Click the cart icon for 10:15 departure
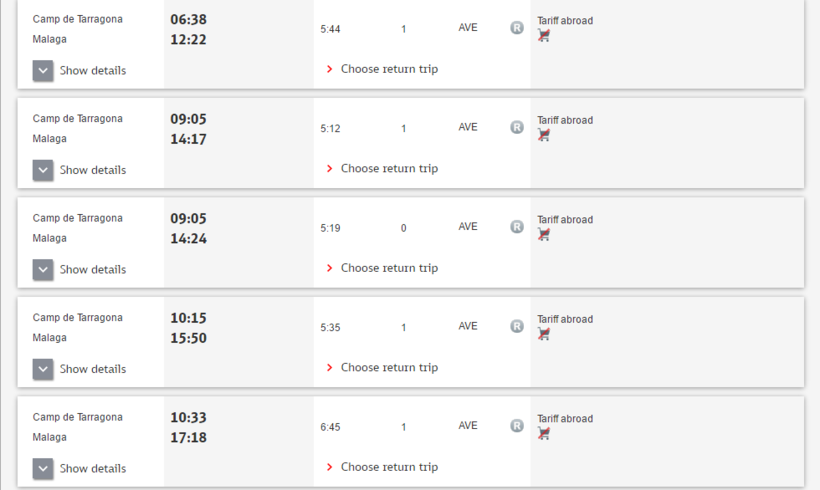 [544, 334]
